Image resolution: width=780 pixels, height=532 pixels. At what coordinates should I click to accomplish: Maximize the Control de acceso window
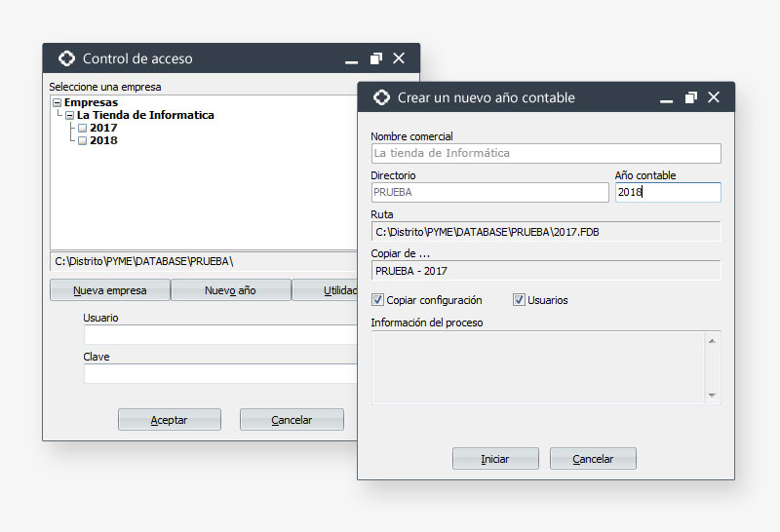[x=376, y=58]
